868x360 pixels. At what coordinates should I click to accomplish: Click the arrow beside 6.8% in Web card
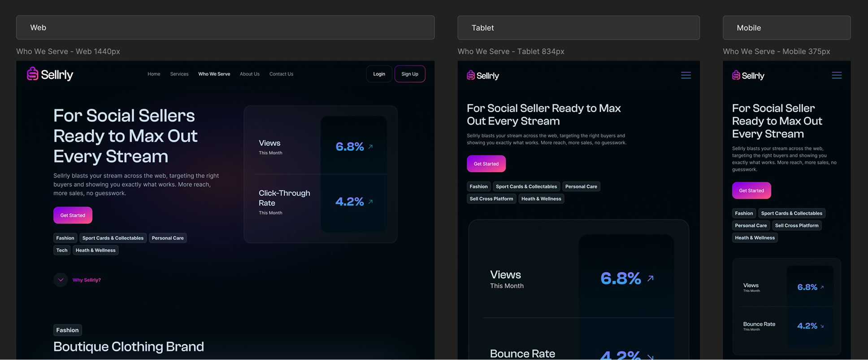pos(370,147)
